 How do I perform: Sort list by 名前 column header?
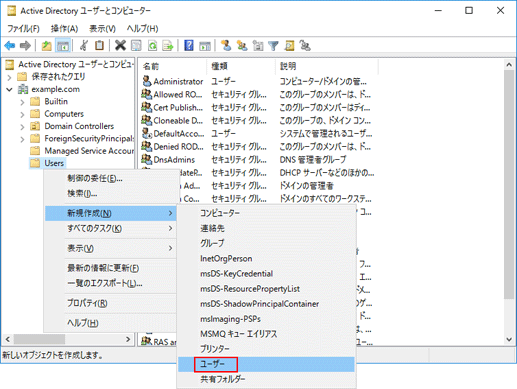[173, 66]
